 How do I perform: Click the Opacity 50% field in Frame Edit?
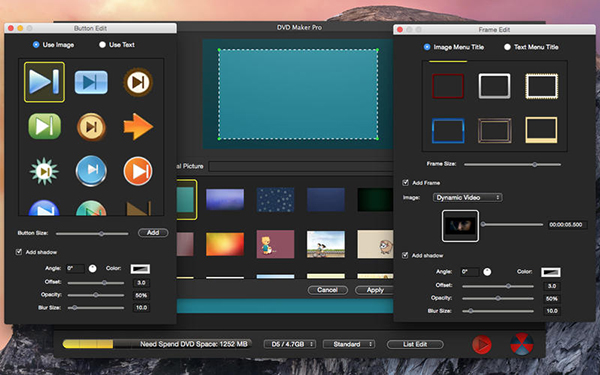click(552, 298)
